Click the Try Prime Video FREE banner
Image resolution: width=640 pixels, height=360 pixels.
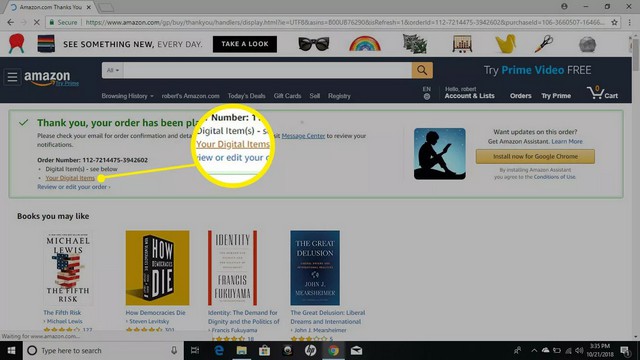click(537, 70)
